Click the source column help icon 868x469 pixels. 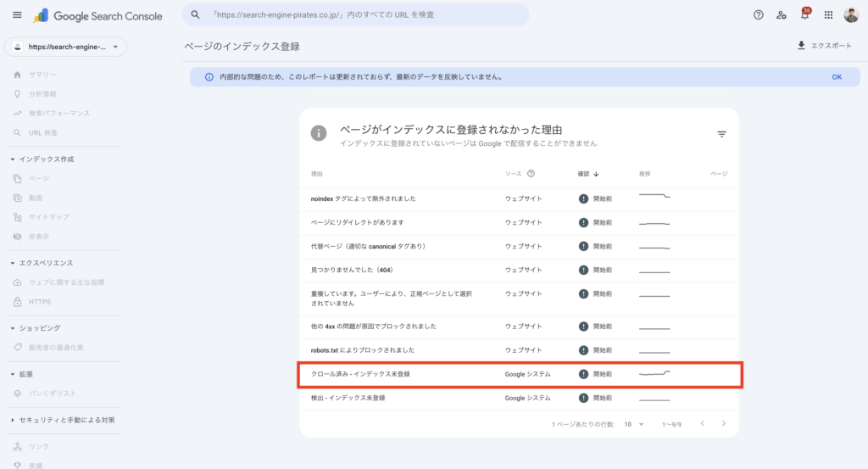click(x=531, y=174)
